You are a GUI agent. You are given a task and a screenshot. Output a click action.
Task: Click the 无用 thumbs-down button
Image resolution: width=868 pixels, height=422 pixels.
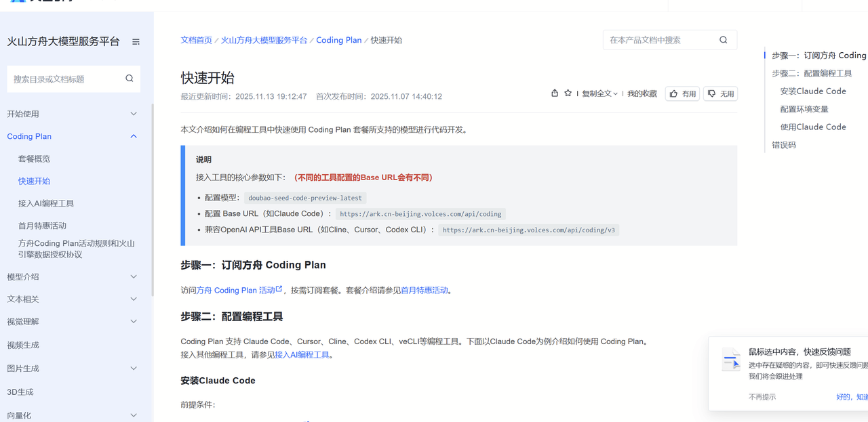coord(720,93)
